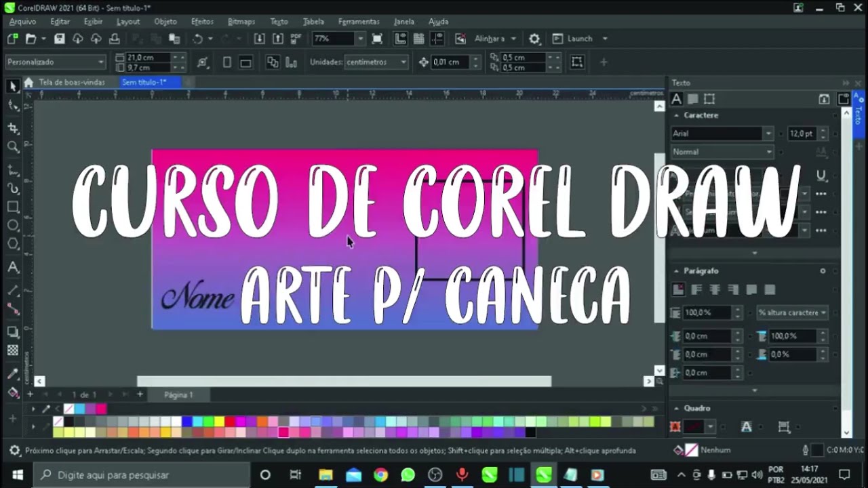Viewport: 868px width, 488px height.
Task: Click the no-color swatch in document palette
Action: [68, 409]
